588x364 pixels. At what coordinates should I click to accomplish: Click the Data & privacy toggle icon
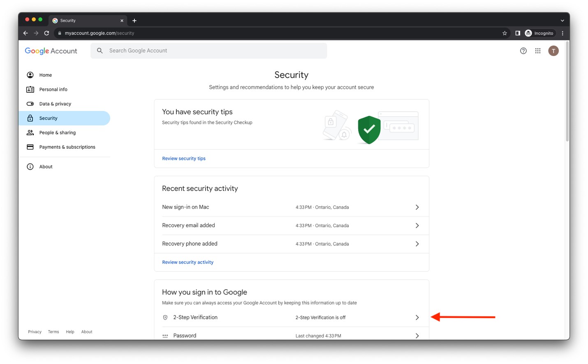[30, 104]
